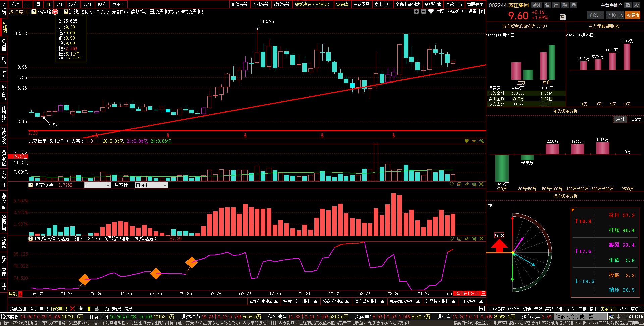The width and height of the screenshot is (644, 326).
Task: Expand 博弈系列指标 menu
Action: pos(369,301)
